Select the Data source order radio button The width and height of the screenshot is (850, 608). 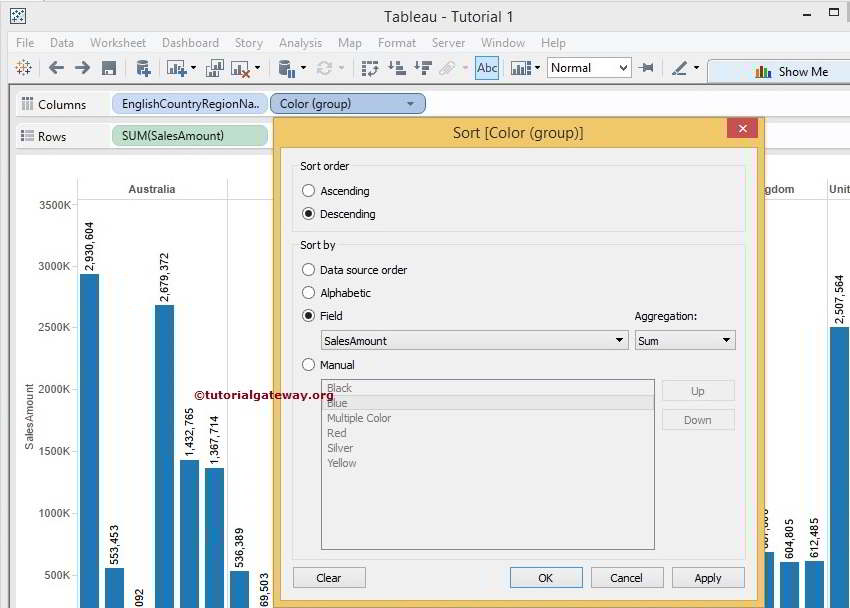click(309, 270)
